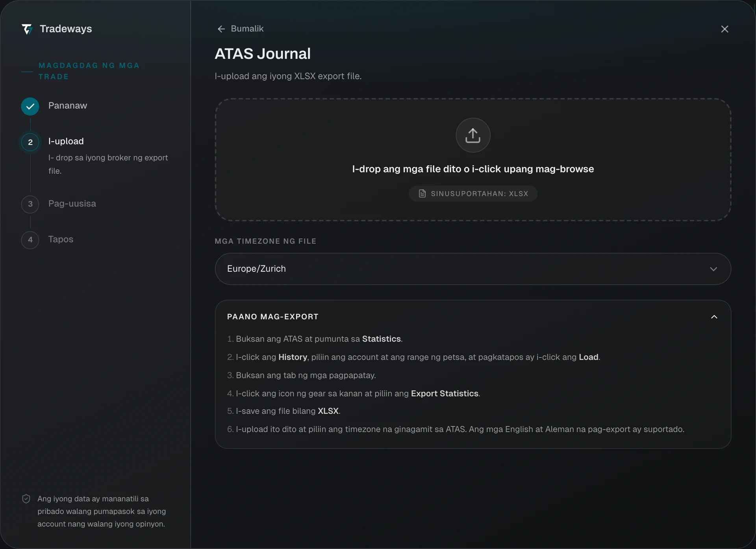Screen dimensions: 756x549
Task: Click the MAGDAGDAG NG MGA TRADE heading
Action: point(89,71)
